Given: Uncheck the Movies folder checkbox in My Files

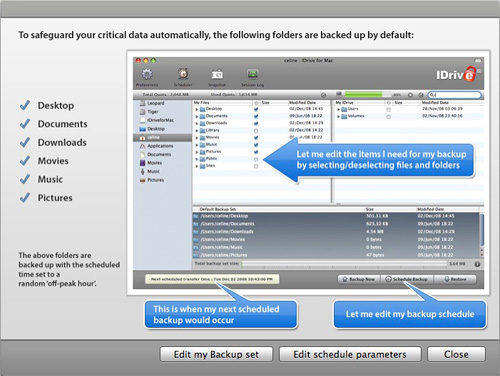Looking at the screenshot, I should pyautogui.click(x=256, y=138).
